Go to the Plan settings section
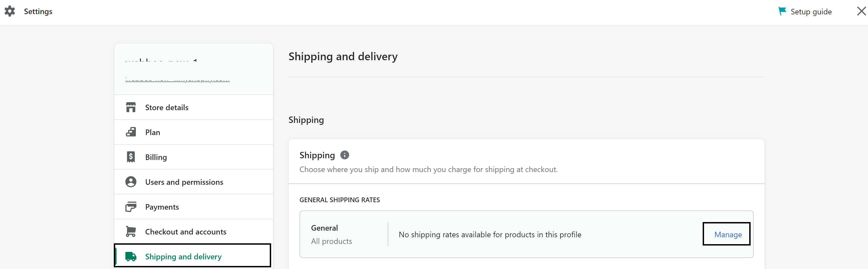 coord(153,132)
